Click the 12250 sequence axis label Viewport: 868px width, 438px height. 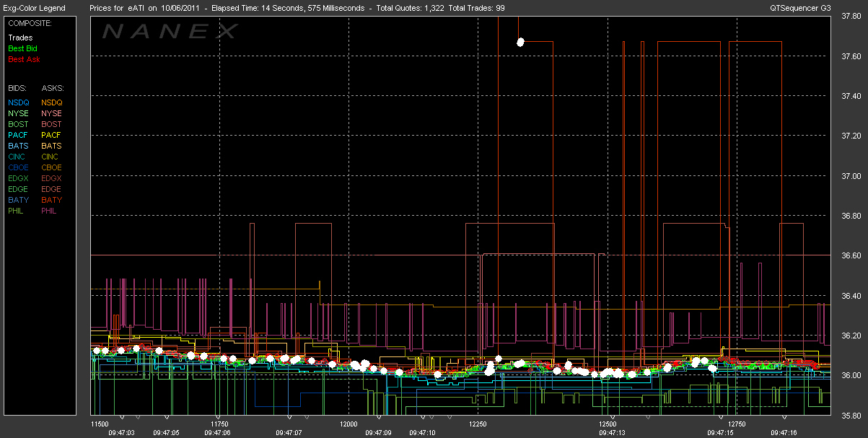tap(478, 424)
